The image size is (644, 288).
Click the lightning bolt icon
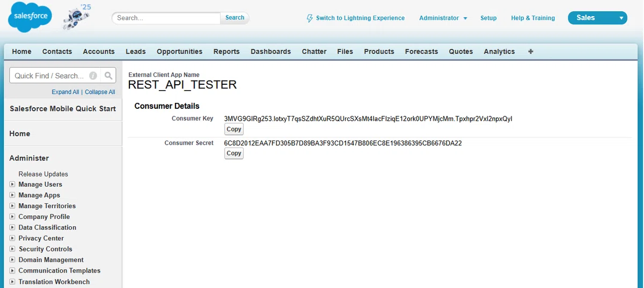(310, 18)
